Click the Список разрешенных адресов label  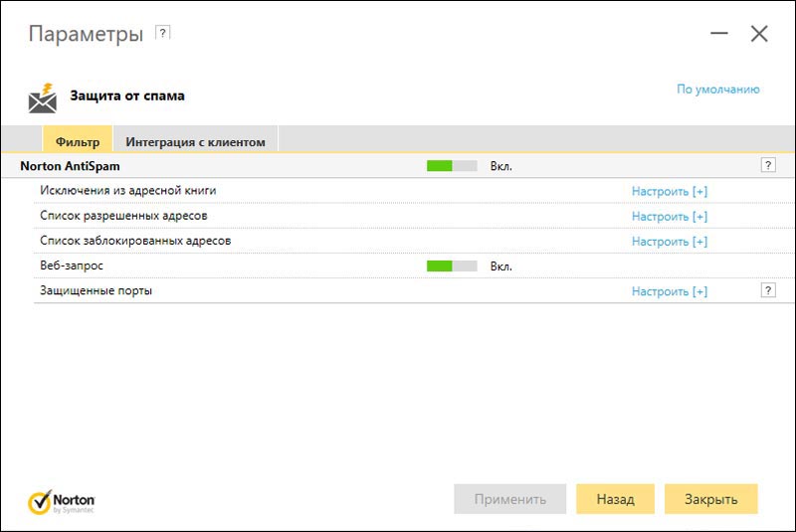pyautogui.click(x=123, y=216)
